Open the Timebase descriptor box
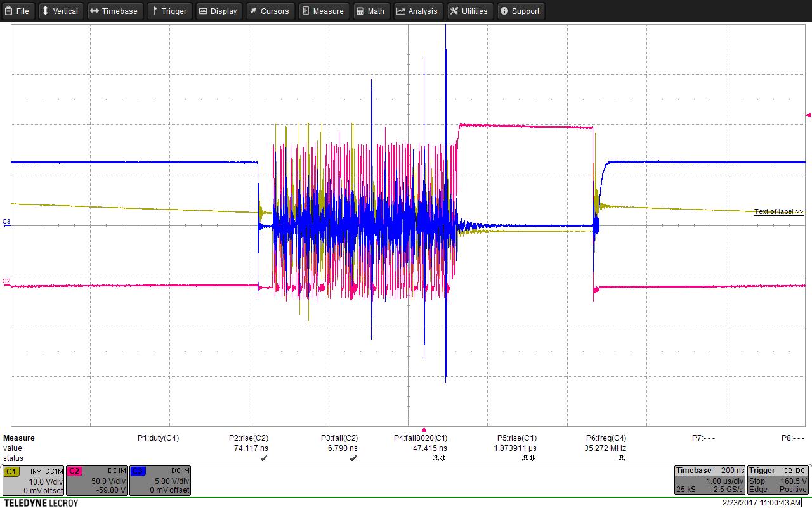812x508 pixels. (x=709, y=481)
